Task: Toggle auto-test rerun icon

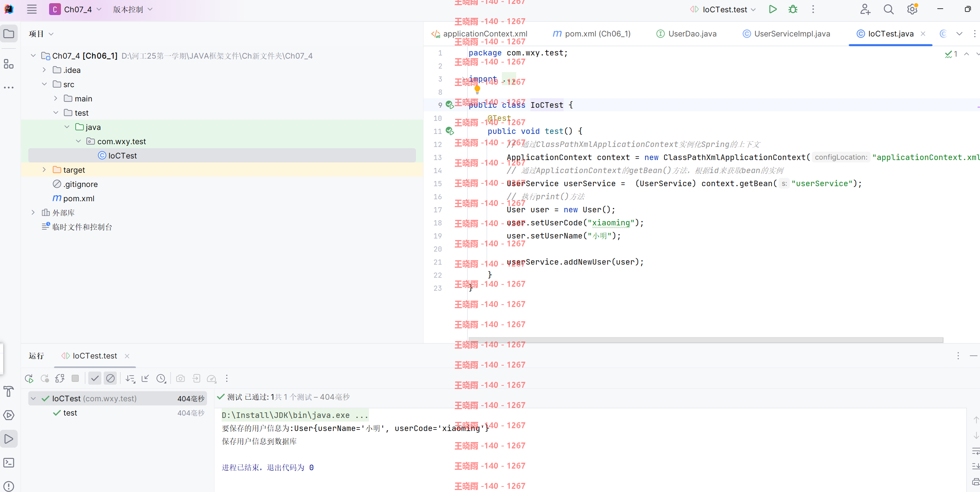Action: tap(60, 379)
